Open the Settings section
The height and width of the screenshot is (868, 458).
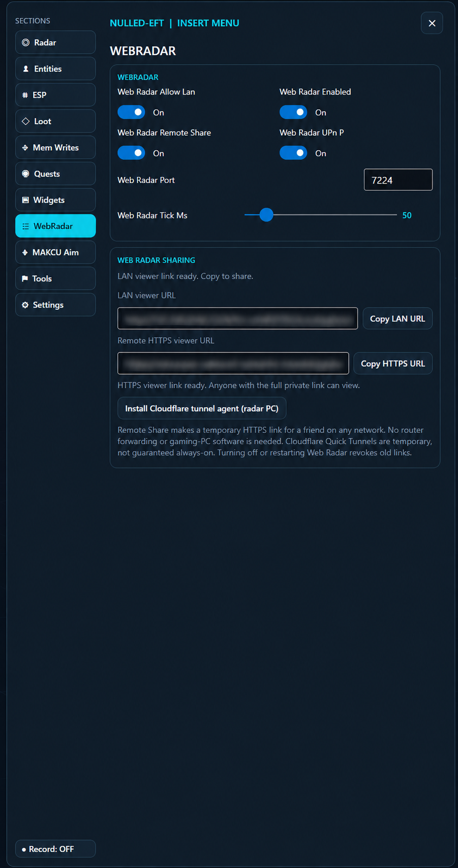[x=55, y=305]
